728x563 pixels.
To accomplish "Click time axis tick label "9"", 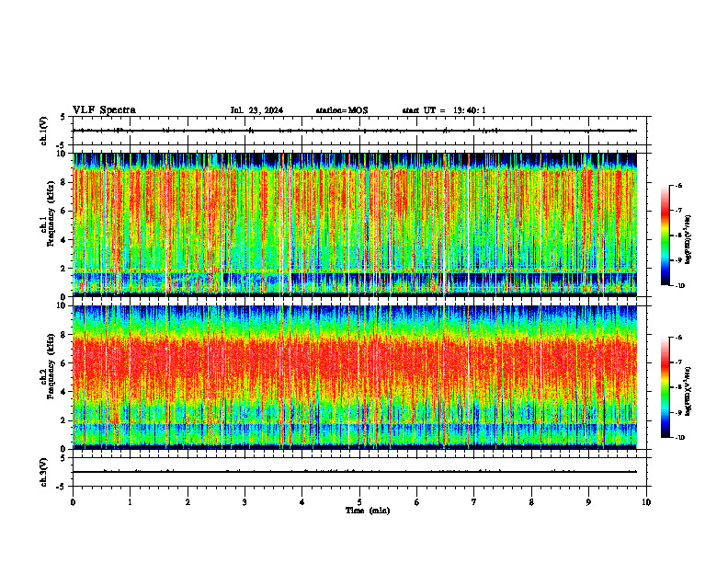I will click(588, 502).
